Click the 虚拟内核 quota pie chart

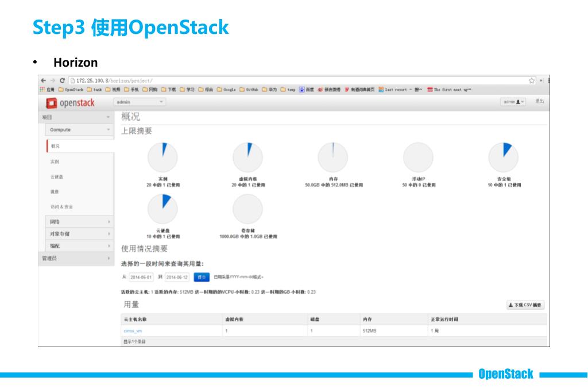247,157
